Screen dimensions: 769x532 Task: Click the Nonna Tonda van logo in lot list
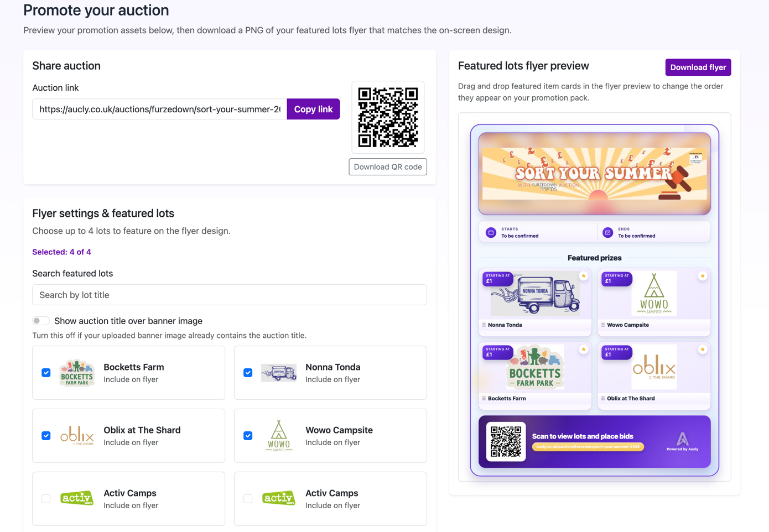click(279, 373)
